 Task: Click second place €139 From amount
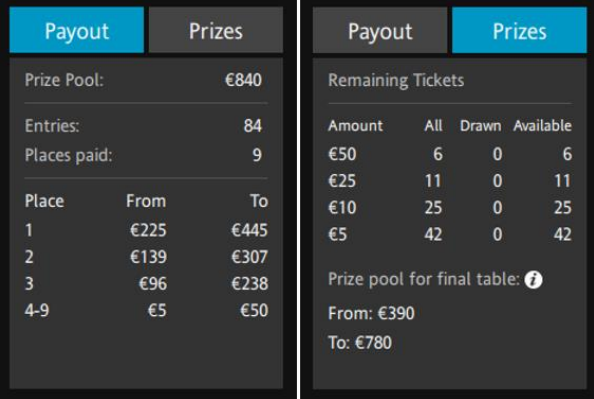[x=148, y=257]
